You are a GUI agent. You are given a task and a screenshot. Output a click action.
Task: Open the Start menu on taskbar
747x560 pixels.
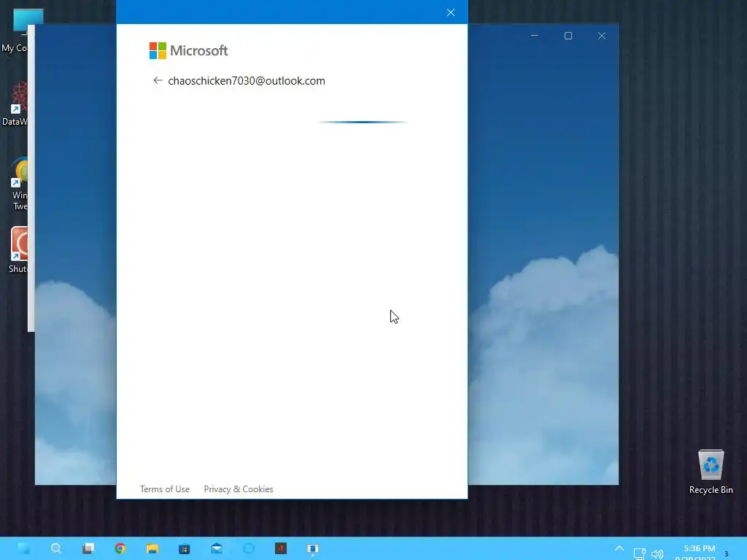[x=23, y=548]
